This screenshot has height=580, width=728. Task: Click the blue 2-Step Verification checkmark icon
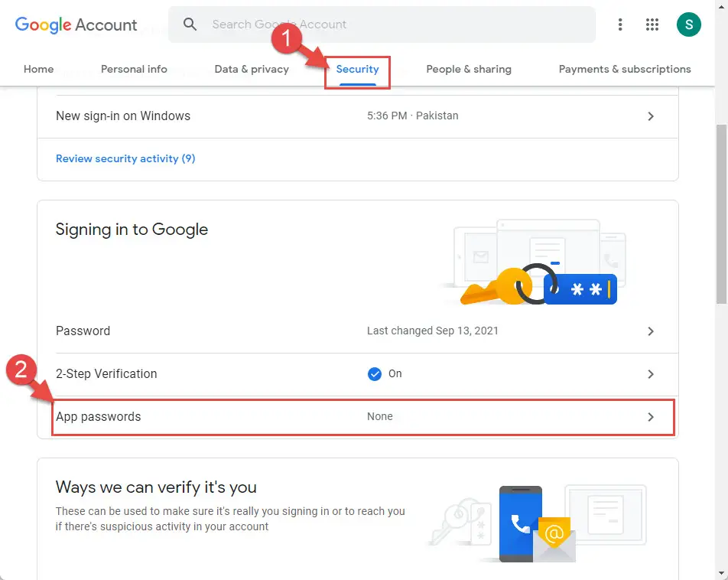[x=374, y=373]
